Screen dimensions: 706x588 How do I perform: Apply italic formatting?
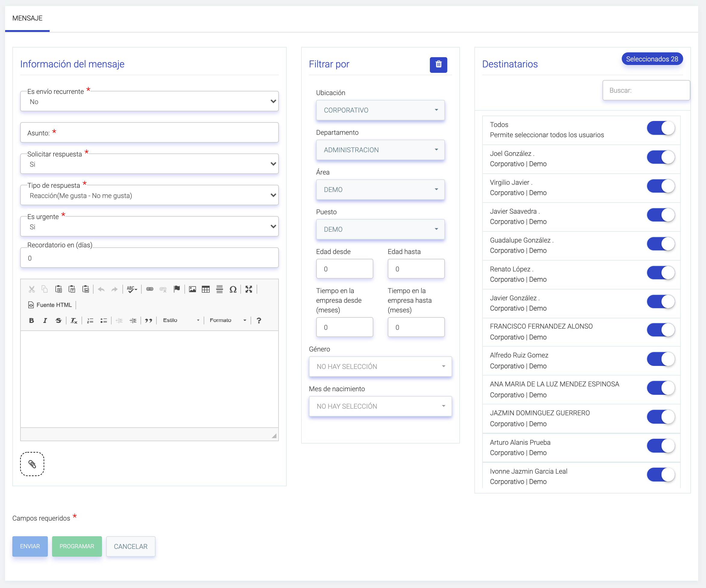pyautogui.click(x=45, y=320)
